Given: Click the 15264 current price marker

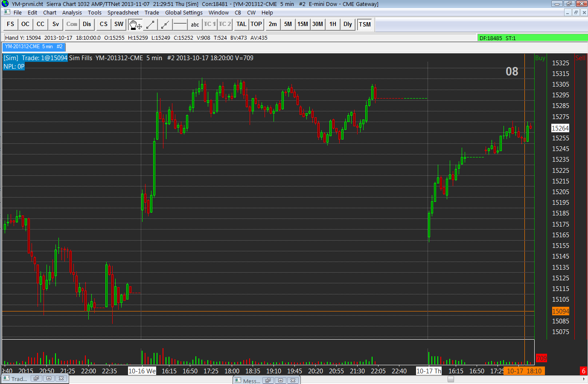Looking at the screenshot, I should (560, 128).
